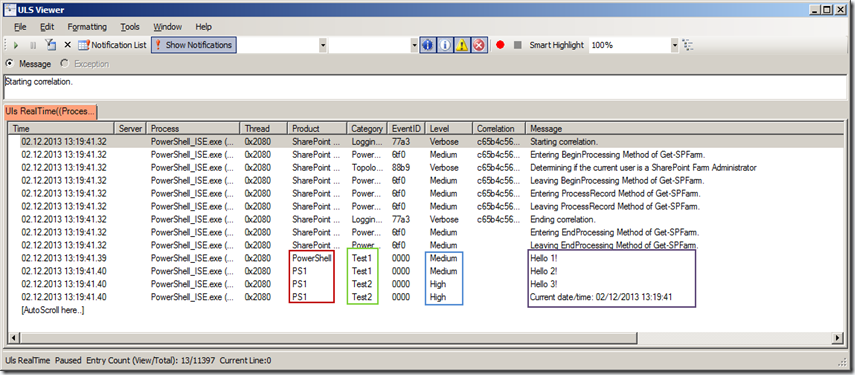Image resolution: width=855 pixels, height=375 pixels.
Task: Switch to the Uls RealTime tab
Action: pos(50,112)
